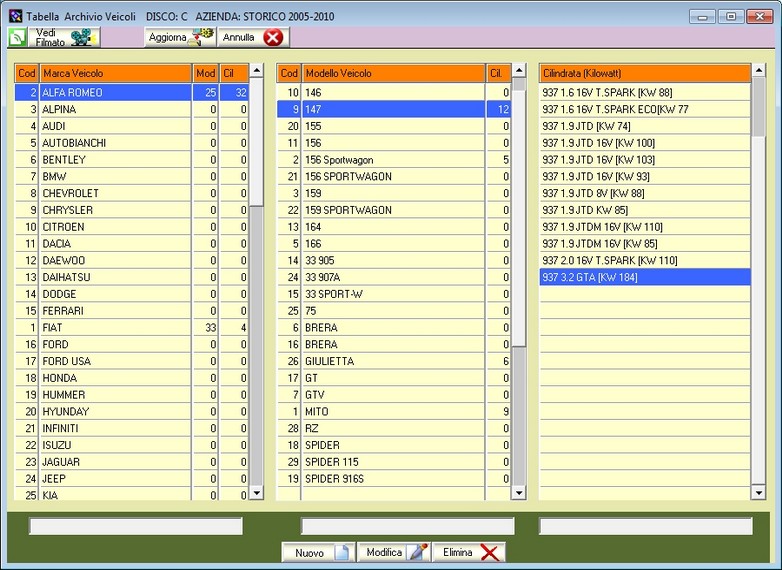Select the ALFA ROMEO brand row
The width and height of the screenshot is (782, 570).
click(x=132, y=93)
